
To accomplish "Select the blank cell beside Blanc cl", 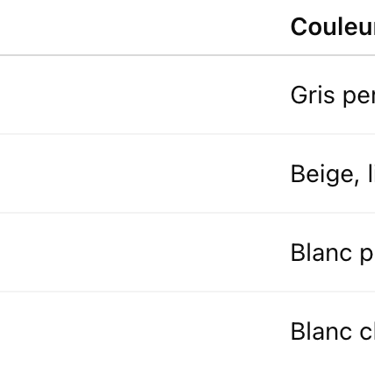I will (140, 329).
